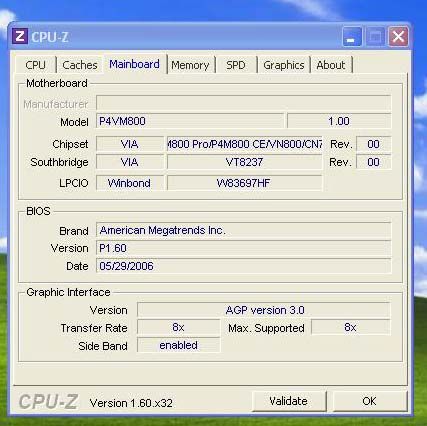The image size is (427, 426).
Task: Click the Max. Supported label
Action: pos(266,328)
